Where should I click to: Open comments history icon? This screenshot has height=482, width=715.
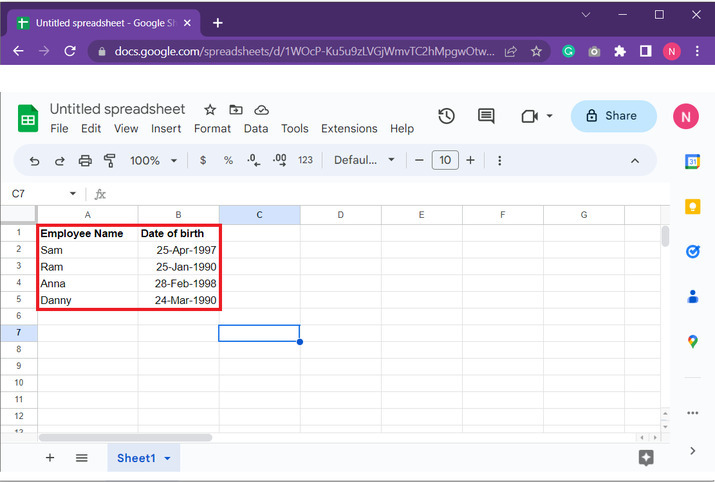pos(486,116)
